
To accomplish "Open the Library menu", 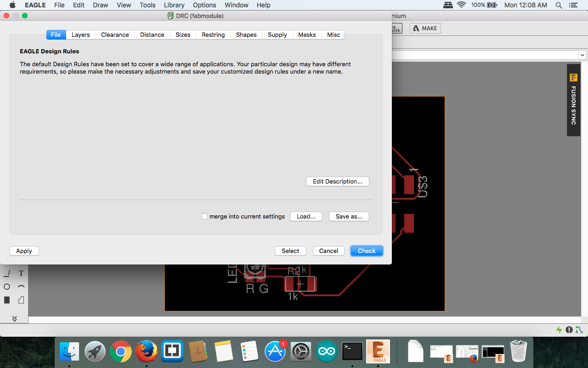I will click(x=174, y=5).
